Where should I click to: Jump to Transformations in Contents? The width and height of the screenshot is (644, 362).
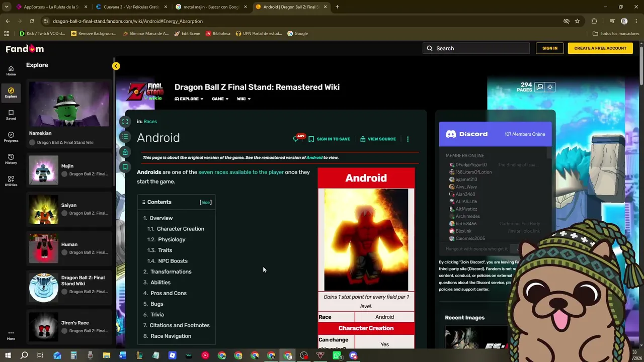171,271
